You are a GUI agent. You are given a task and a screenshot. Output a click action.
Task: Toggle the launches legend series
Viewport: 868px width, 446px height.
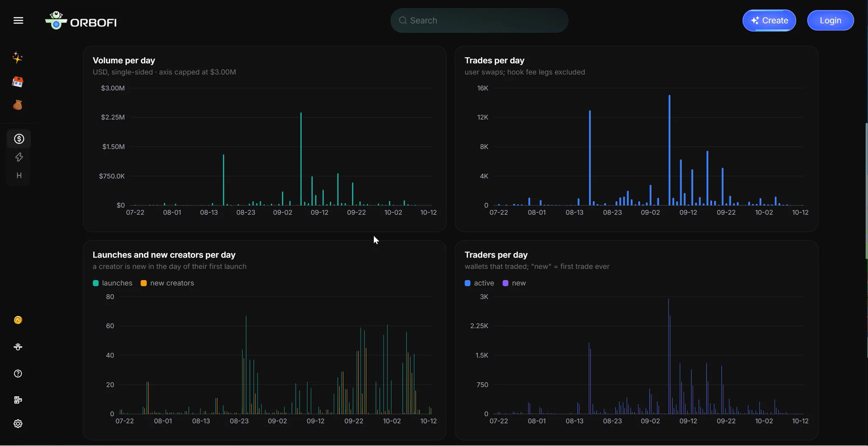112,283
